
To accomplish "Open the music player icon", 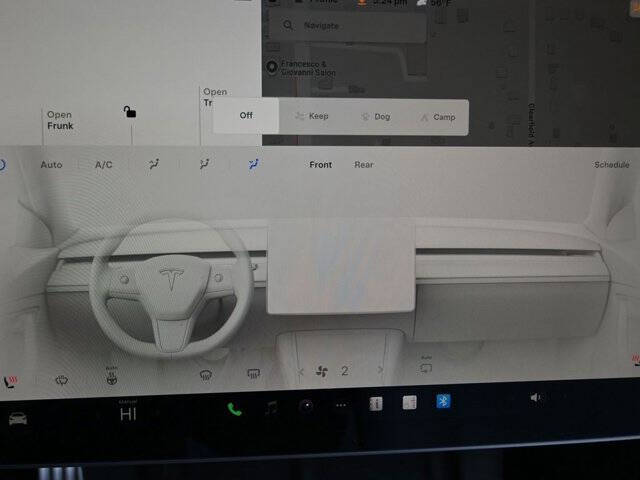I will pos(271,407).
